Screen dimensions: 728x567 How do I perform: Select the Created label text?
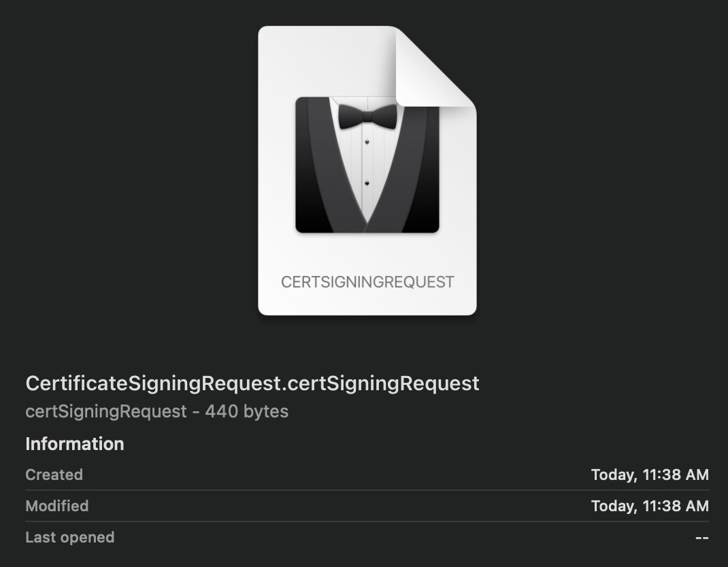pos(54,475)
